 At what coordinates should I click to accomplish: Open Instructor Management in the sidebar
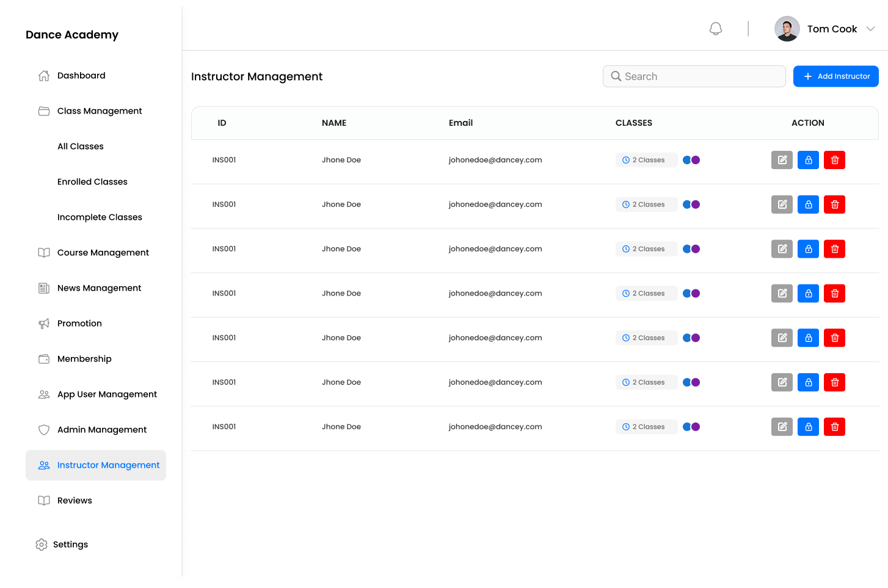click(x=108, y=465)
